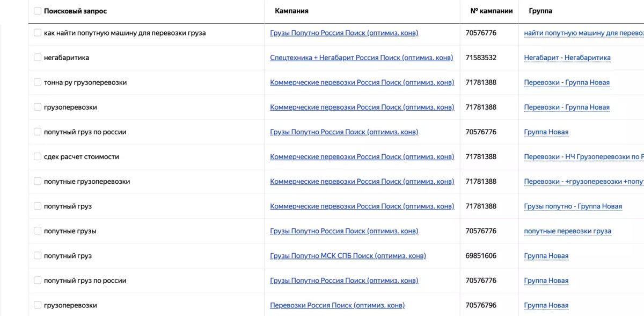Open Грузы попутно - Группа Новая group

[x=573, y=206]
